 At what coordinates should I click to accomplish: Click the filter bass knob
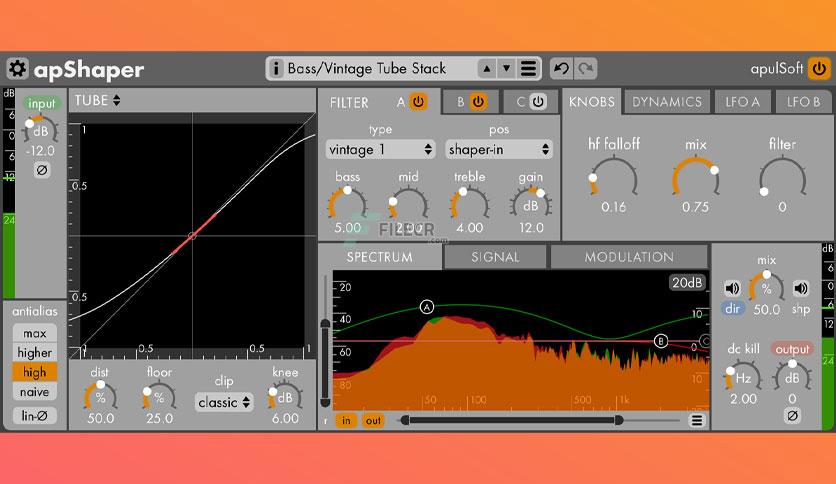(348, 204)
